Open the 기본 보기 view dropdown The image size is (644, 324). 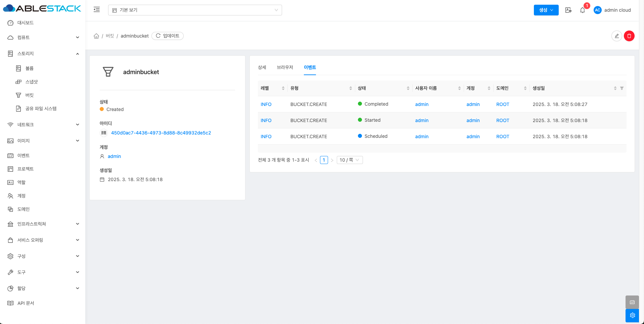pos(195,10)
